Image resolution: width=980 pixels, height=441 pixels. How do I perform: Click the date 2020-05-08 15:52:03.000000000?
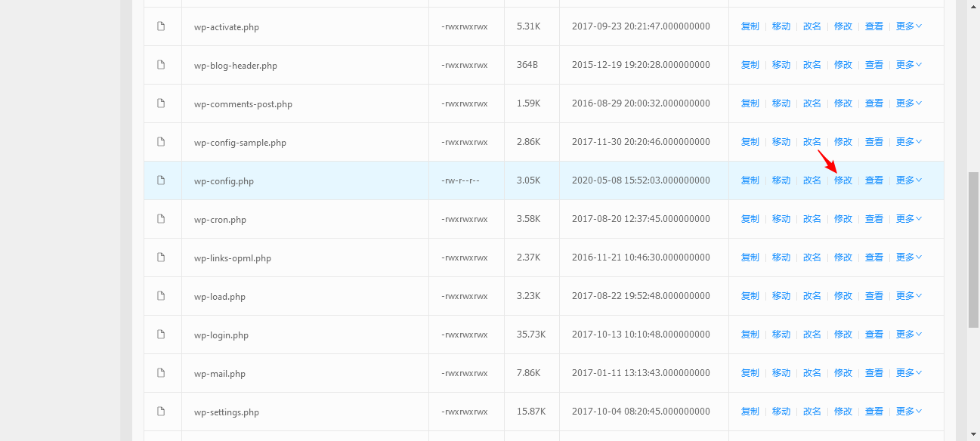tap(641, 180)
